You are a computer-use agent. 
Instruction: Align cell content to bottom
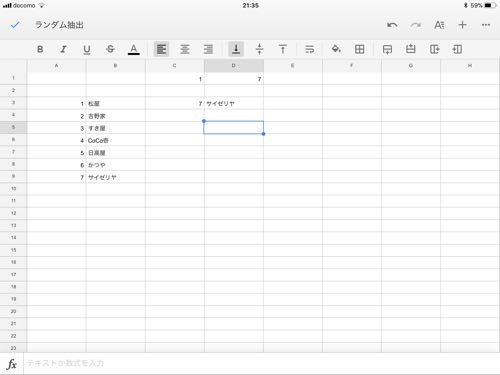pos(236,49)
